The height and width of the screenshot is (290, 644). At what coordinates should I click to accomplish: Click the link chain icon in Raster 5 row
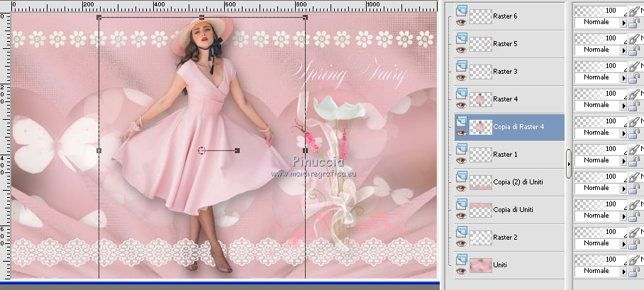point(634,39)
